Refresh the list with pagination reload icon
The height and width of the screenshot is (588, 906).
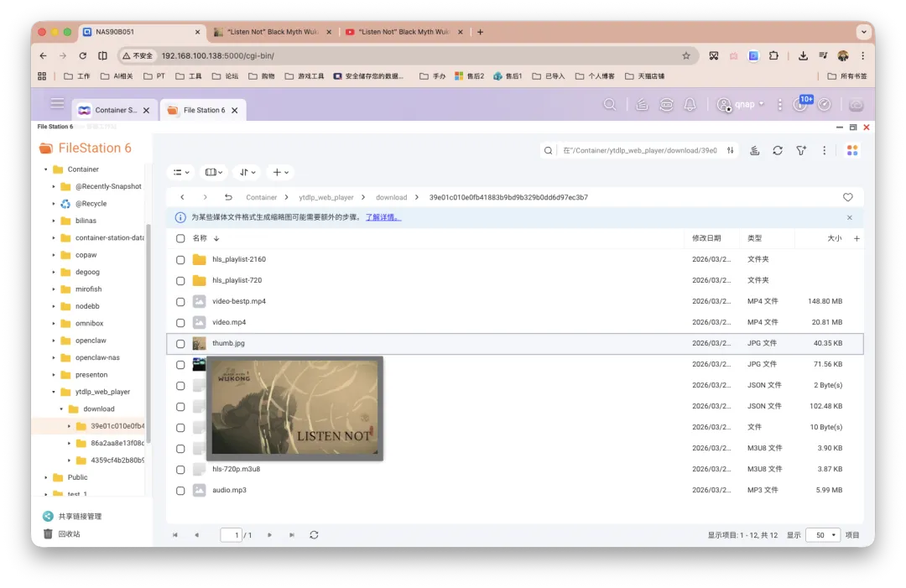315,535
